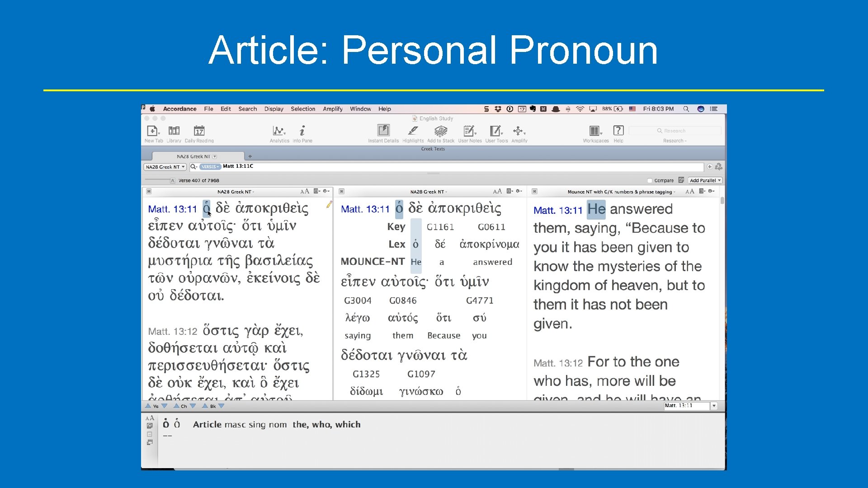The image size is (868, 488).
Task: Open Analytics from the toolbar
Action: click(279, 131)
